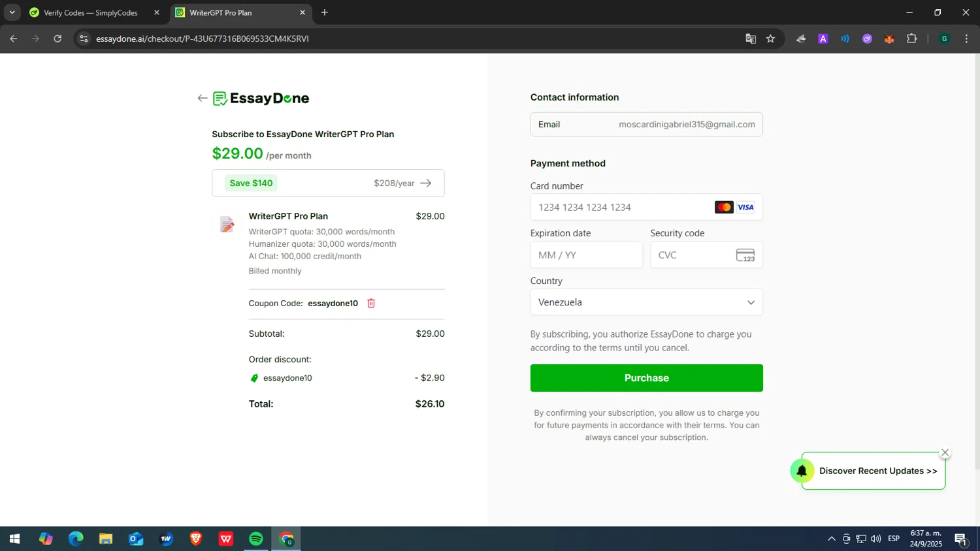The image size is (980, 551).
Task: Open the clock showing 6:37 a. m.
Action: (x=926, y=539)
